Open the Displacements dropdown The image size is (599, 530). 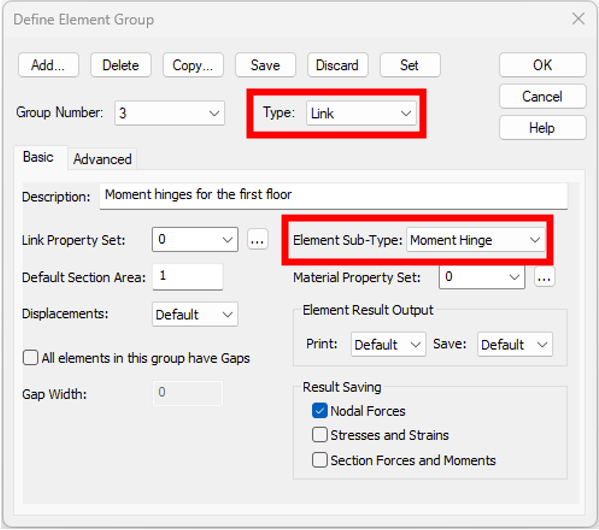point(195,314)
